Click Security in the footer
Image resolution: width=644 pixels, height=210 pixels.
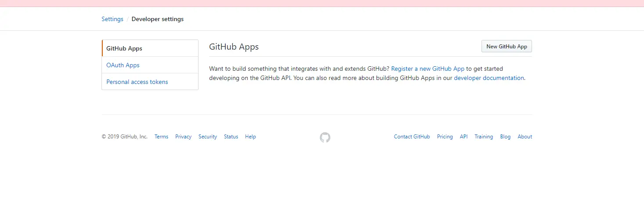208,137
